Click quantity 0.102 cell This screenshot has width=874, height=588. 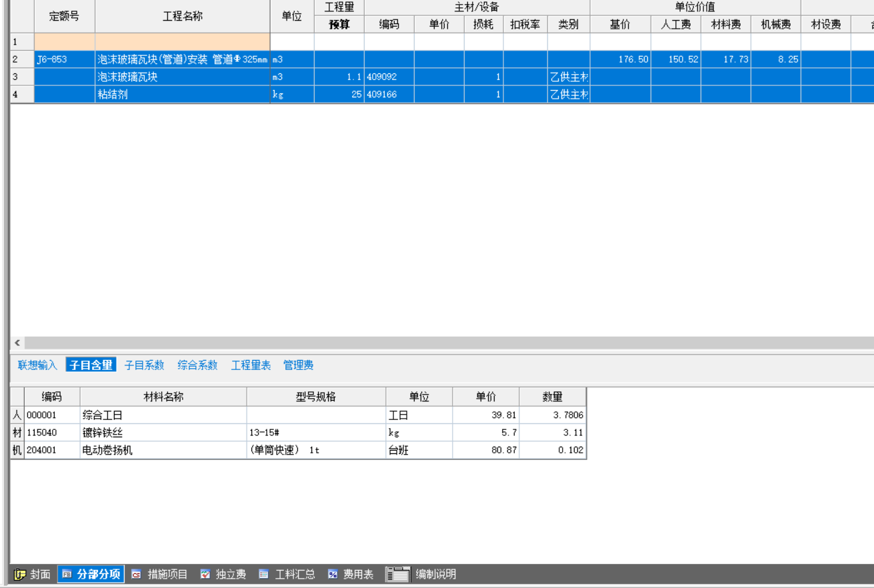pos(553,450)
